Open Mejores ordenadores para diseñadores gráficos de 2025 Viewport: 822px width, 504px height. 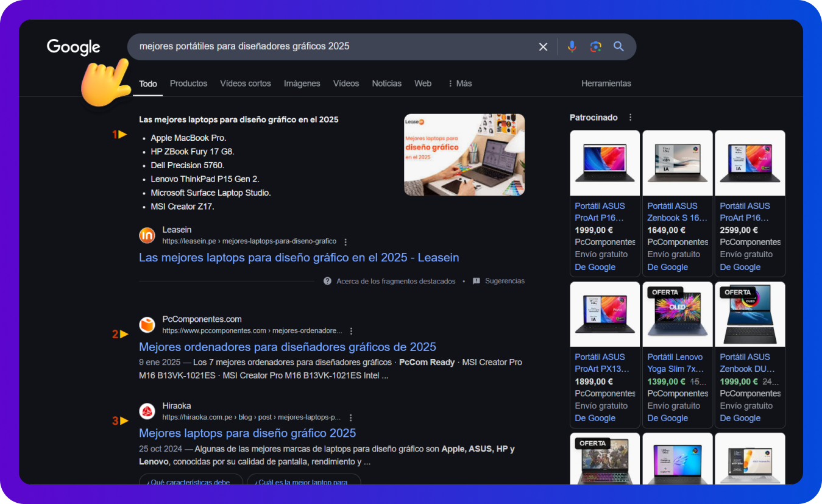point(288,347)
